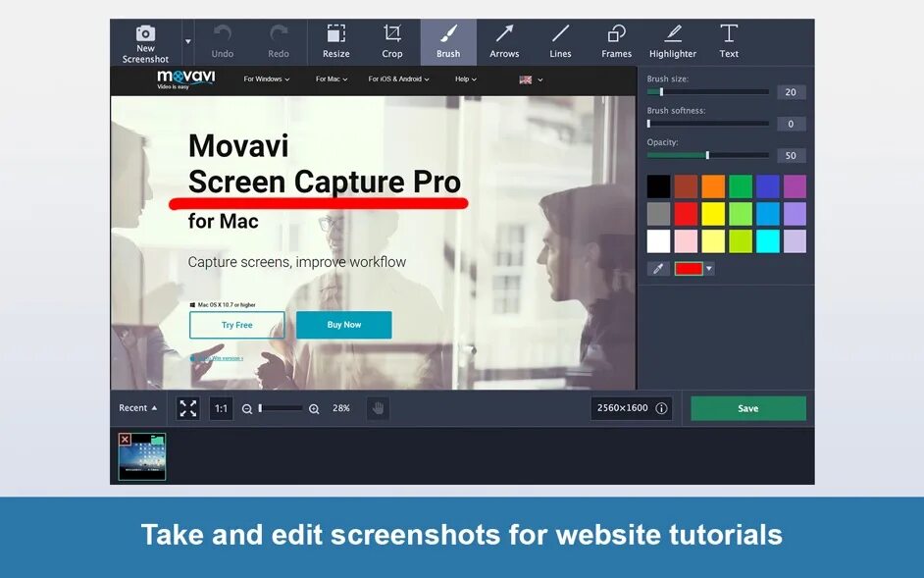This screenshot has height=578, width=924.
Task: Adjust the Brush size slider
Action: point(708,92)
